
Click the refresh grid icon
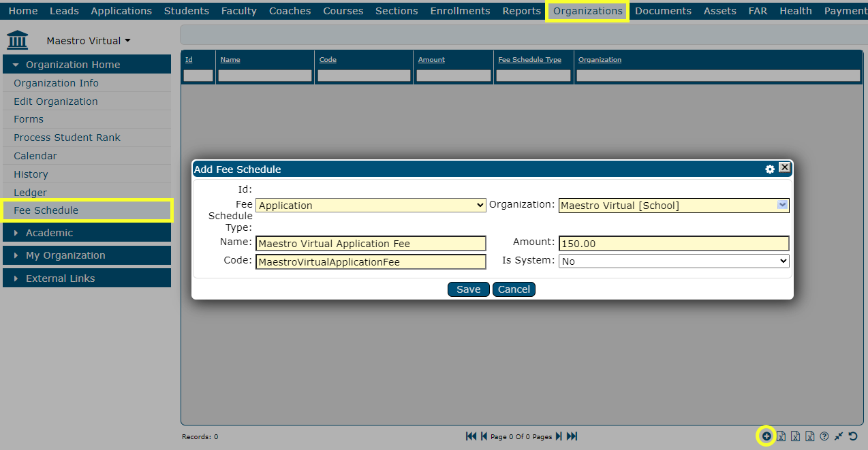point(852,436)
